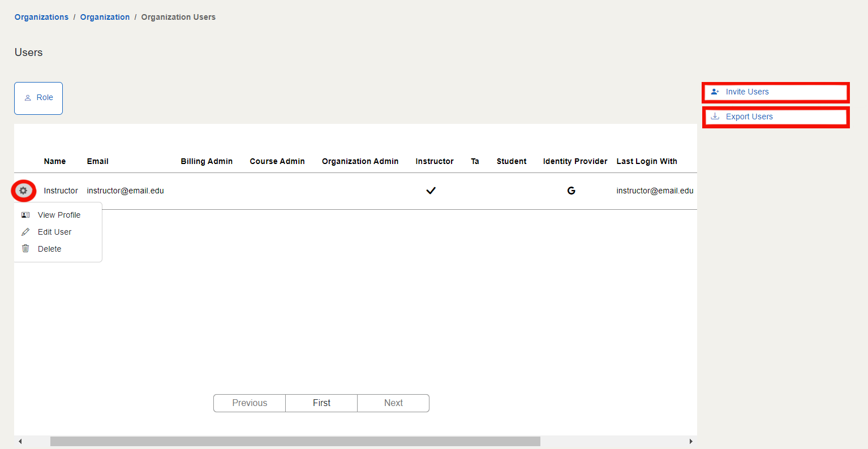Click the person icon in Role filter

tap(28, 98)
